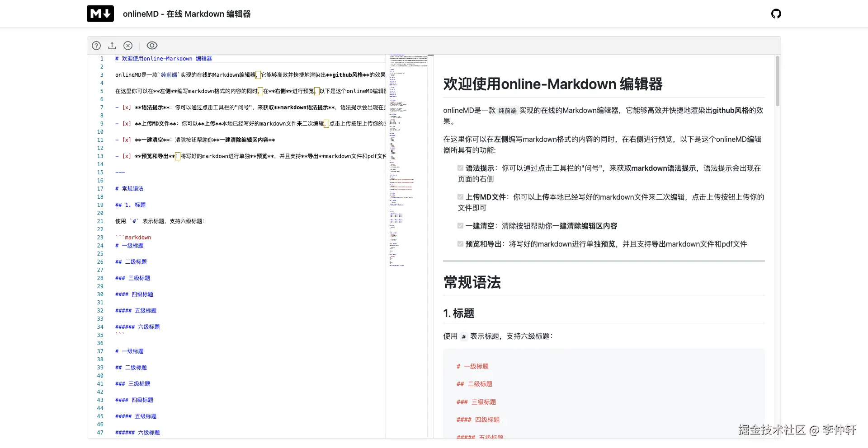The image size is (868, 448).
Task: Click editor line 11 about 一建清空
Action: 195,140
